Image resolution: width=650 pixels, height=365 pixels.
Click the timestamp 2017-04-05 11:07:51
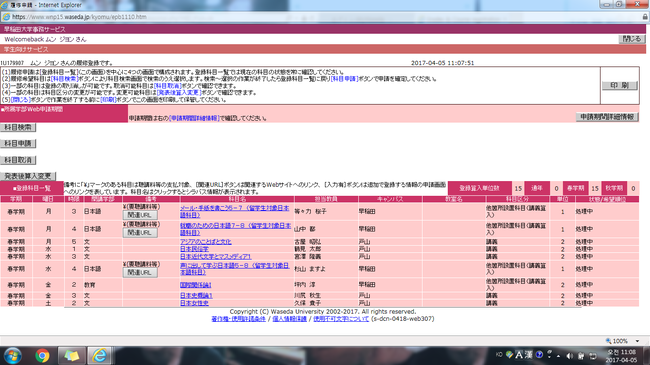point(442,63)
